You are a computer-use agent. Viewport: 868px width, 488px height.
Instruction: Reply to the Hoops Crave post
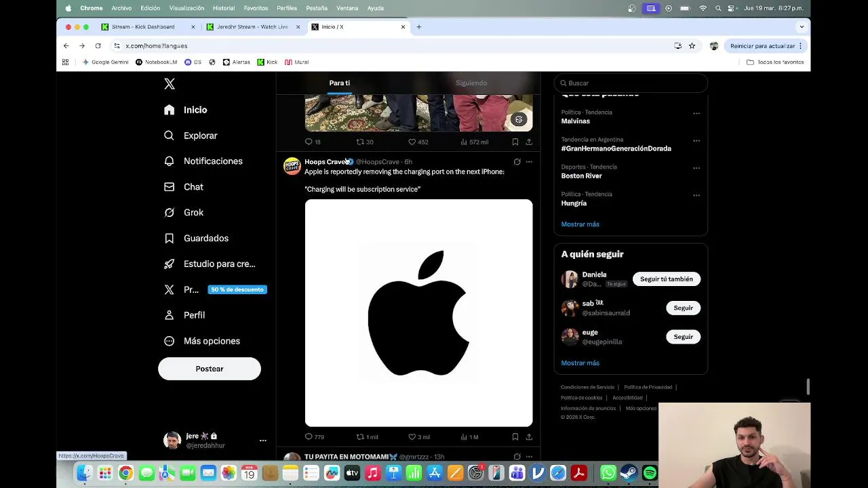pyautogui.click(x=314, y=437)
